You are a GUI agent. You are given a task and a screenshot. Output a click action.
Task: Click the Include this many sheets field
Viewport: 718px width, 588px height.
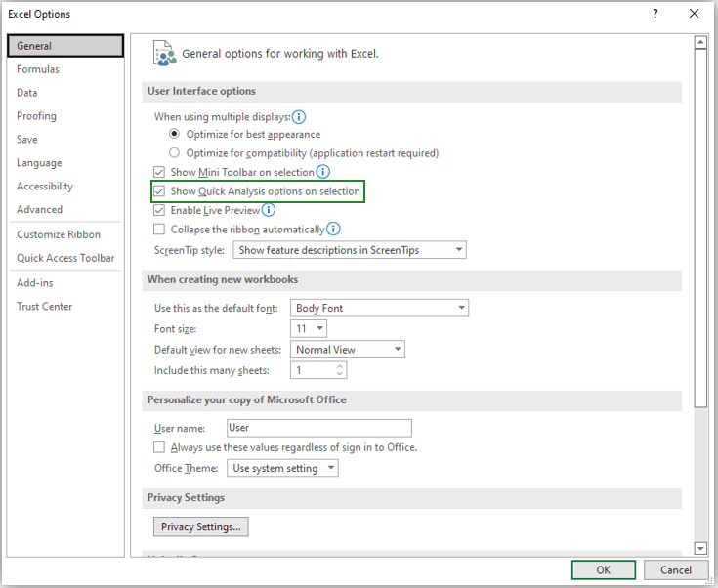pos(318,370)
